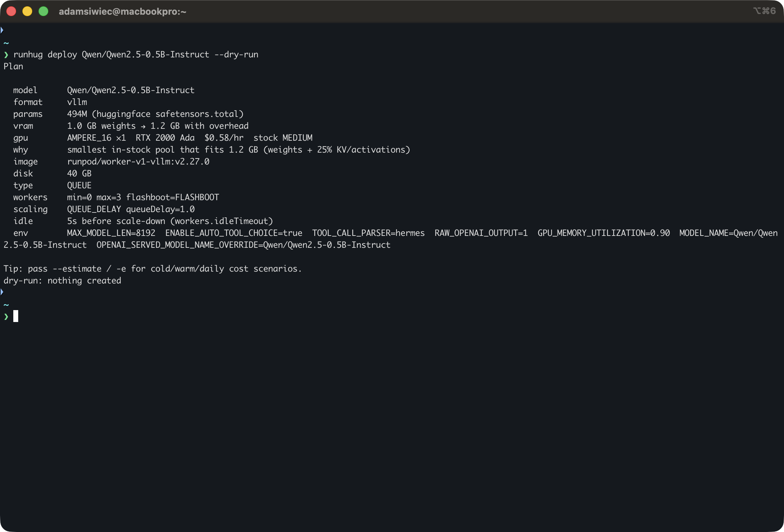Screen dimensions: 784x532
Task: Click the format value 'vllm'
Action: click(x=77, y=102)
